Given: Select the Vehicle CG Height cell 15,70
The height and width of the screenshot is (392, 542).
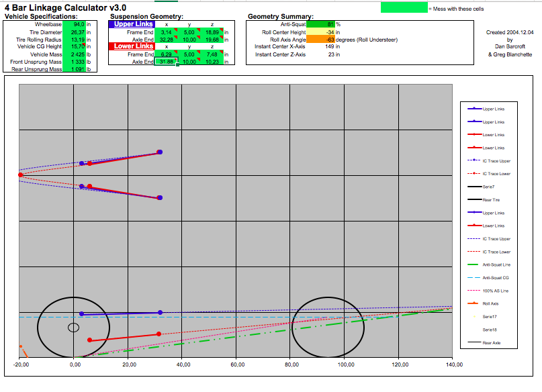Looking at the screenshot, I should (x=74, y=46).
